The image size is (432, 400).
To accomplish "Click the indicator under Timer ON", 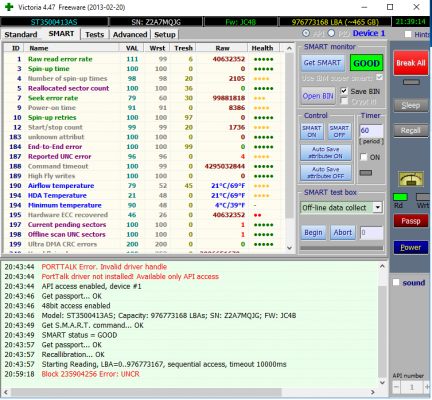I will (x=366, y=173).
